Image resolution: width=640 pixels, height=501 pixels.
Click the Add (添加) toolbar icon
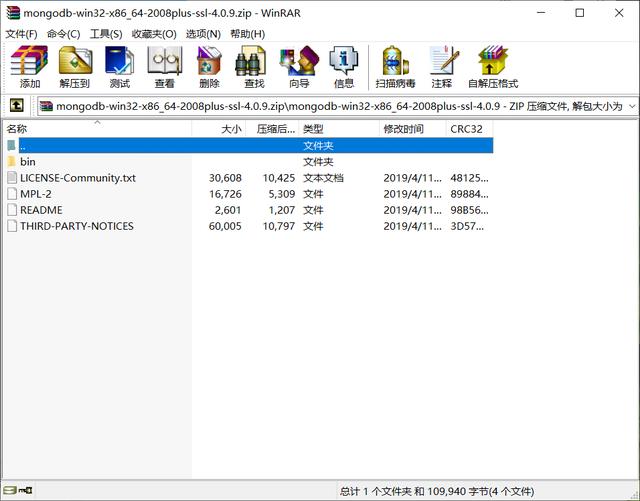coord(29,61)
